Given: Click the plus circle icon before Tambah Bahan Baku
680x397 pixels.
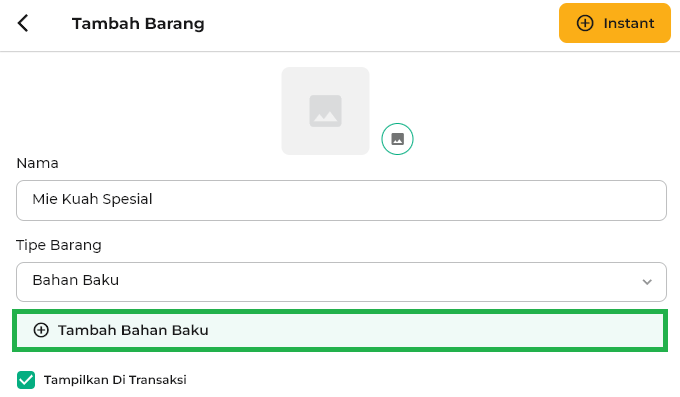Looking at the screenshot, I should [x=41, y=330].
